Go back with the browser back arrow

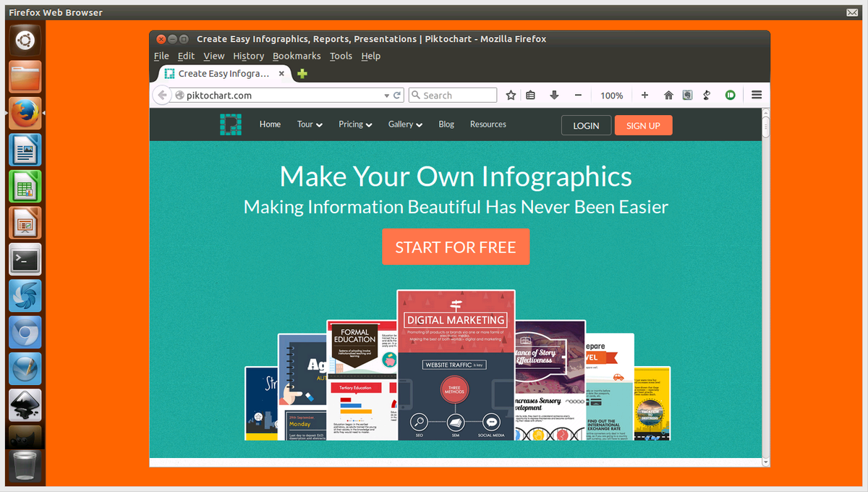pos(162,95)
